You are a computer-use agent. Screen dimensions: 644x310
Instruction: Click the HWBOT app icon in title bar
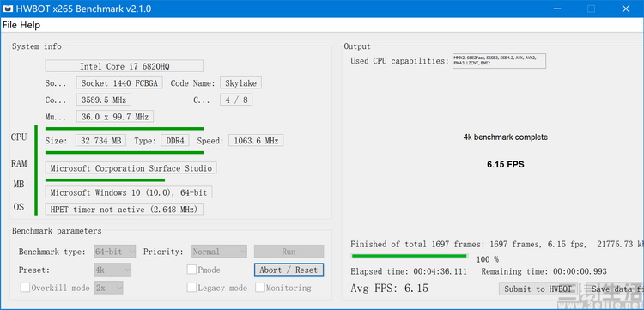click(x=8, y=9)
